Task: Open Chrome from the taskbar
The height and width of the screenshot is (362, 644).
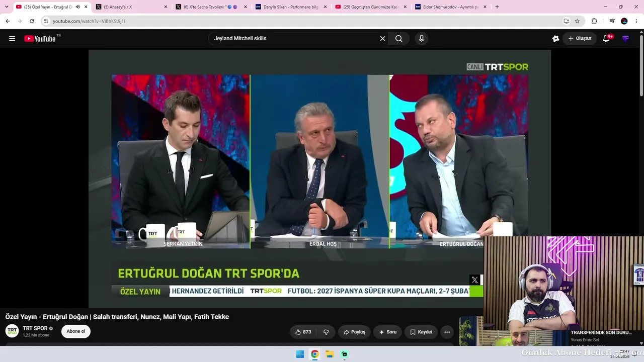Action: (314, 354)
